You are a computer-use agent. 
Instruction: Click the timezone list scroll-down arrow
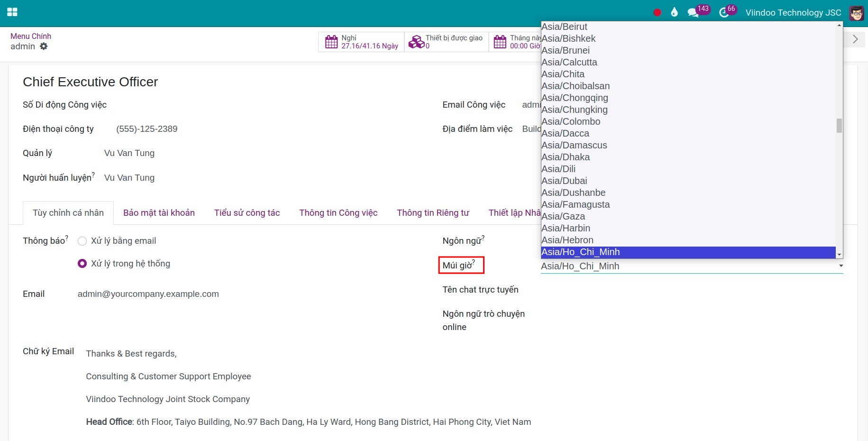(x=839, y=255)
